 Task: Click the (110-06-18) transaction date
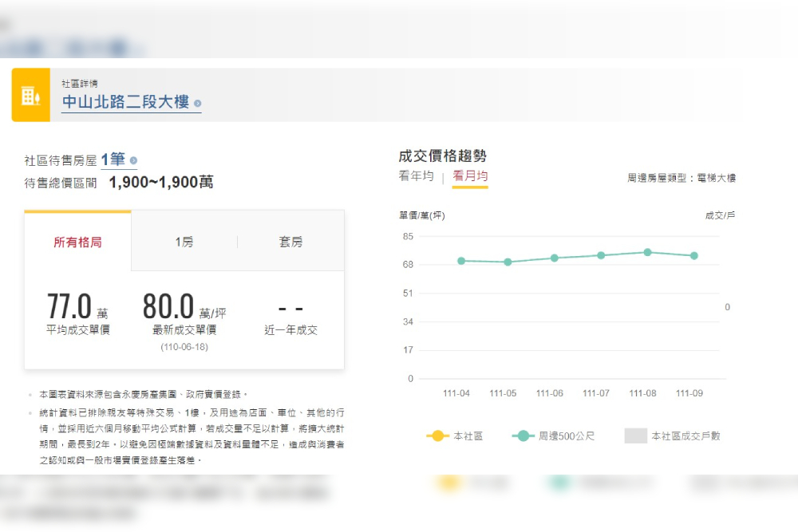[184, 347]
